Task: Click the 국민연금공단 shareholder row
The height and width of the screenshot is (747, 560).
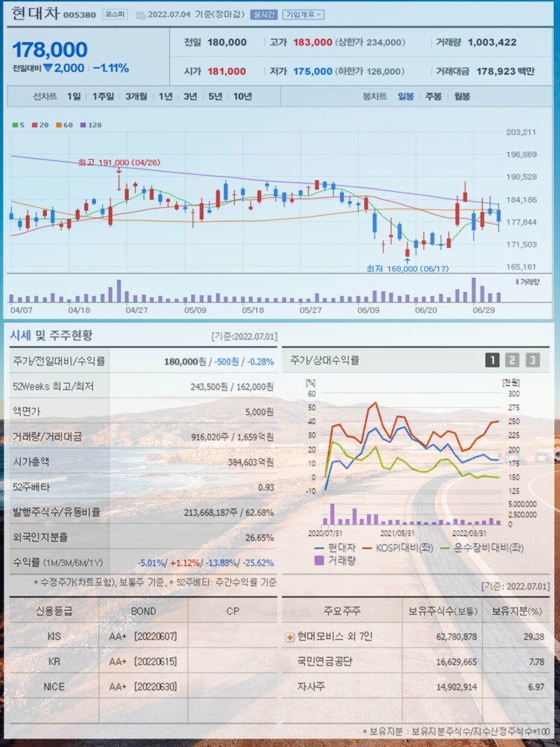Action: (x=415, y=662)
